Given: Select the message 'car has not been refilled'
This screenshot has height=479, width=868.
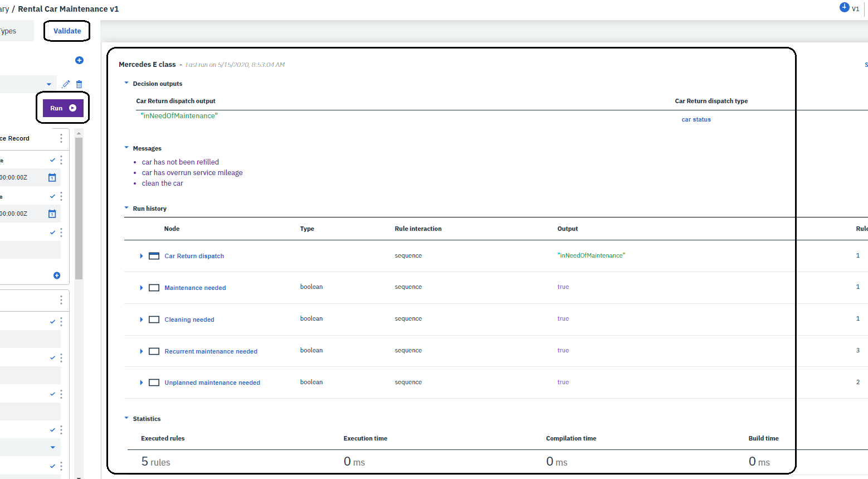Looking at the screenshot, I should coord(180,162).
